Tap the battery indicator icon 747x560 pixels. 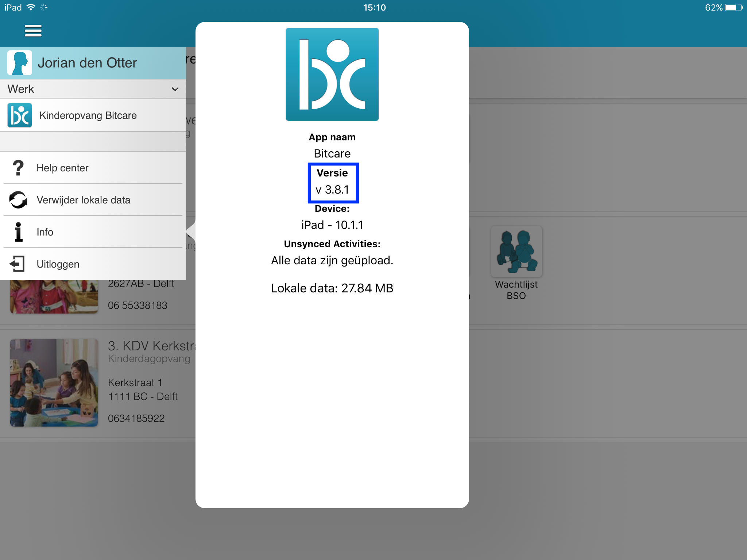[x=734, y=7]
